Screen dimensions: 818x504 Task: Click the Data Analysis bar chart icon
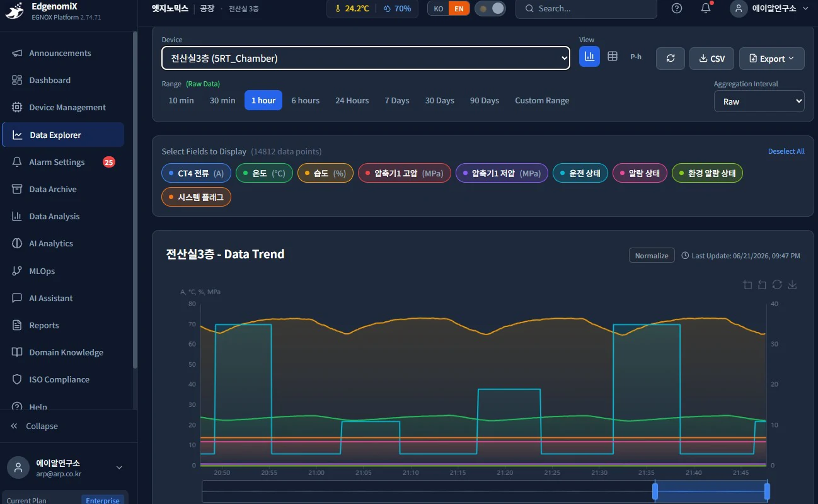[17, 217]
